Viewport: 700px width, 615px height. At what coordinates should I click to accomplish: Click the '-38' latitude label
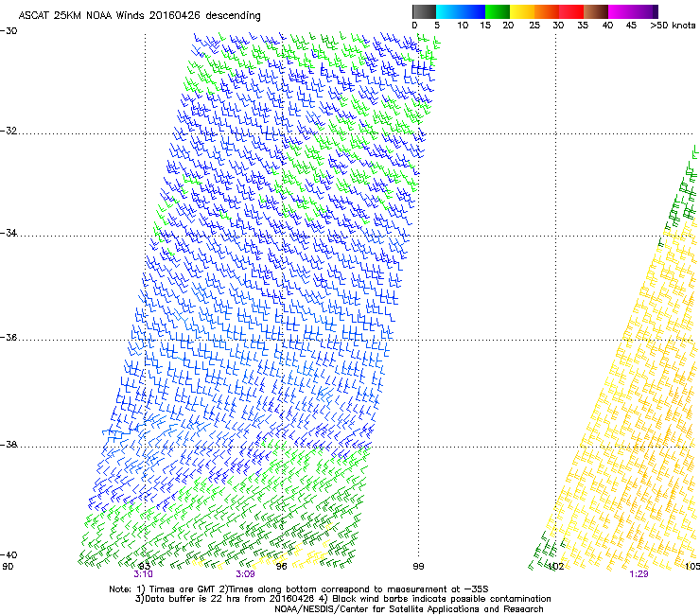[9, 445]
